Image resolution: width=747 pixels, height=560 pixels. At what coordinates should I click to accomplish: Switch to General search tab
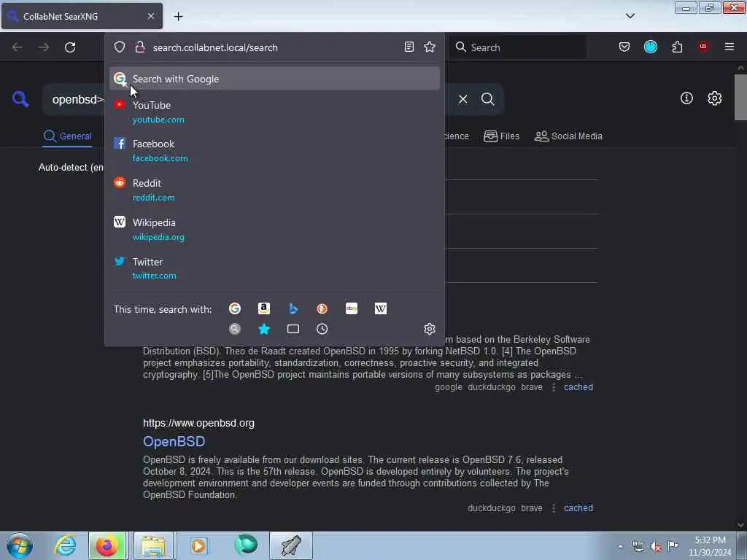pos(67,136)
